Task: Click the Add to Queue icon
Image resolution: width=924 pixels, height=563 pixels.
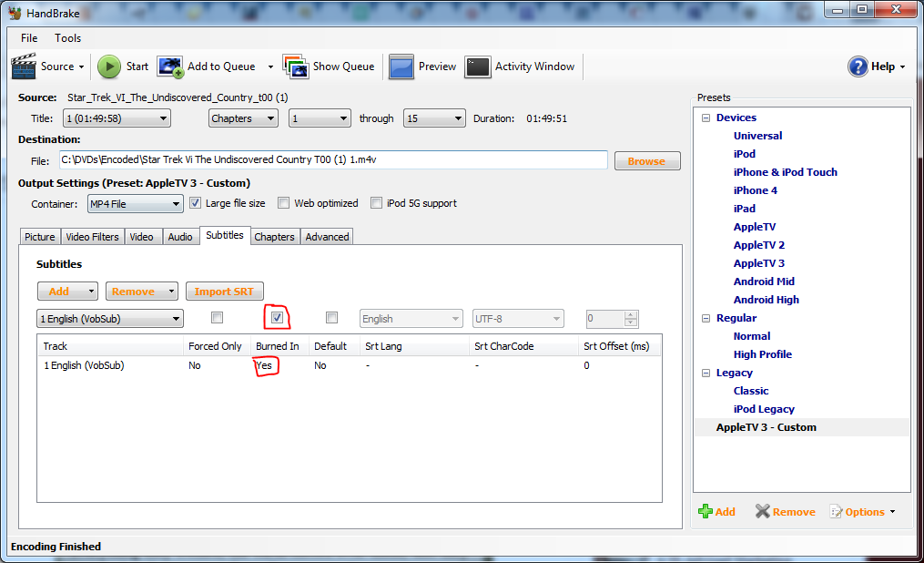Action: [170, 67]
